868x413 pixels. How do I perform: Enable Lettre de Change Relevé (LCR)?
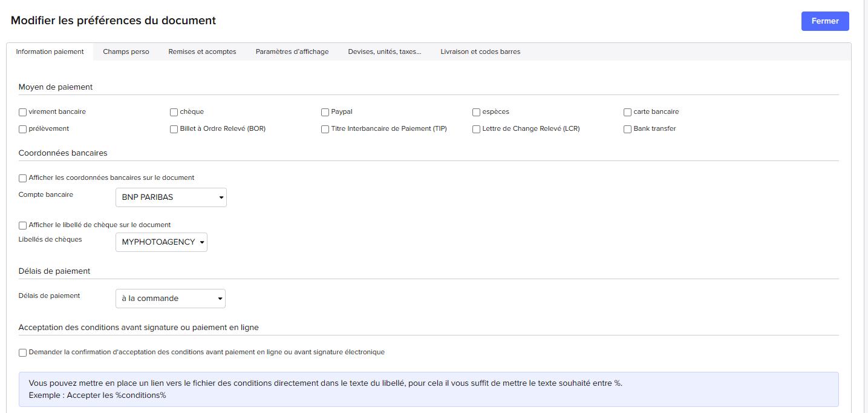pyautogui.click(x=477, y=129)
